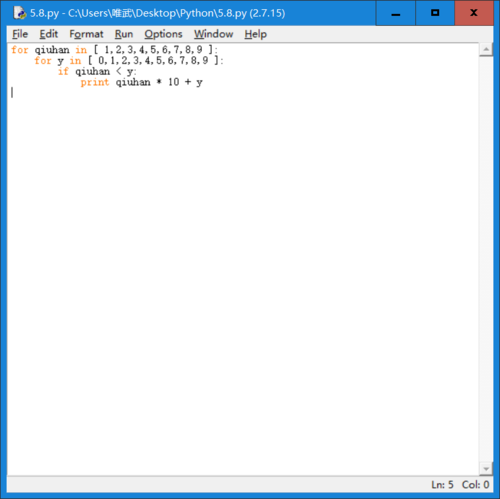Click empty area in the editor text pane
Viewport: 500px width, 499px height.
(x=243, y=267)
